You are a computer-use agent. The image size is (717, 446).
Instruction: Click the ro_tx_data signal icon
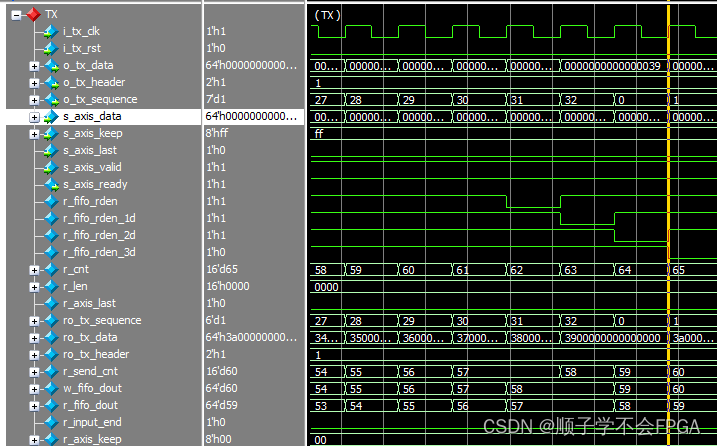pos(51,338)
